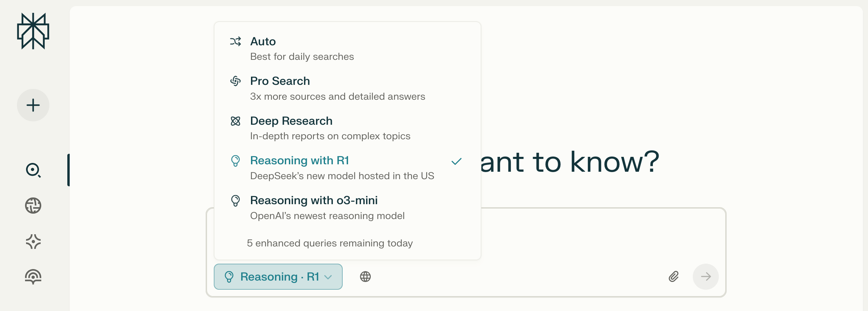
Task: Click 'OpenAI's newest reasoning model' text
Action: coord(327,216)
